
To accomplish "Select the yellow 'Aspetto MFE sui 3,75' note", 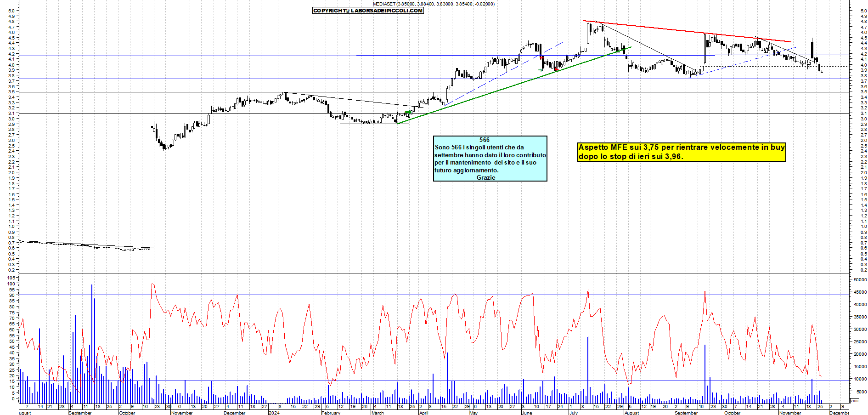I will pos(682,152).
